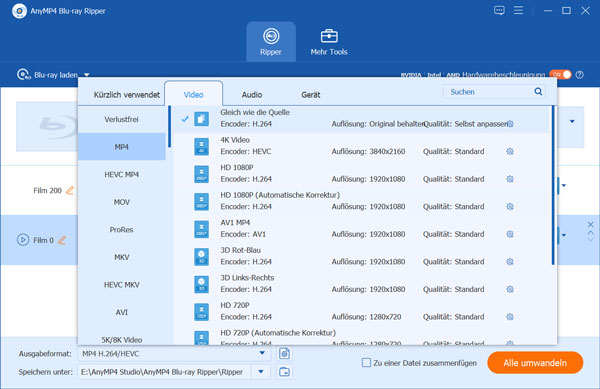Select Verlustfrei format category
Image resolution: width=600 pixels, height=389 pixels.
click(x=121, y=119)
